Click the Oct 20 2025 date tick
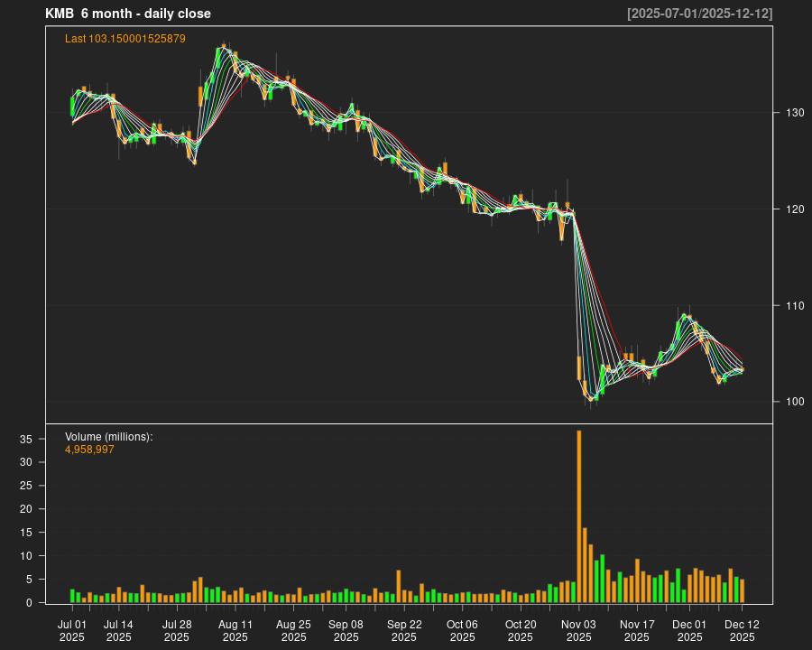 pos(521,630)
